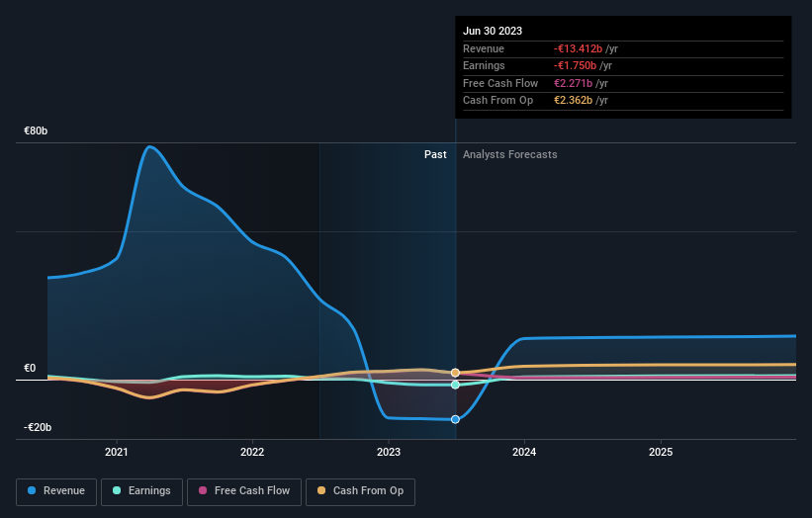Image resolution: width=812 pixels, height=518 pixels.
Task: Click the pink Free Cash Flow legend dot
Action: [x=203, y=490]
